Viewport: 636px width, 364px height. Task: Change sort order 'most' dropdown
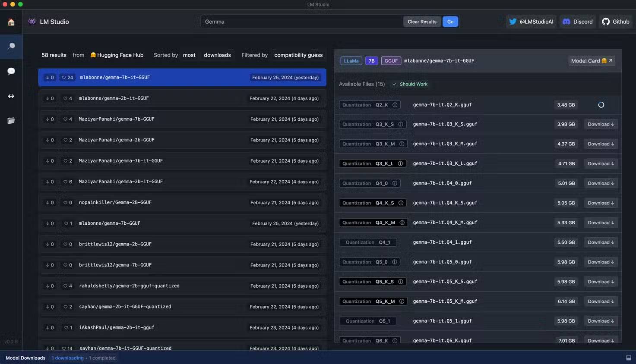189,55
